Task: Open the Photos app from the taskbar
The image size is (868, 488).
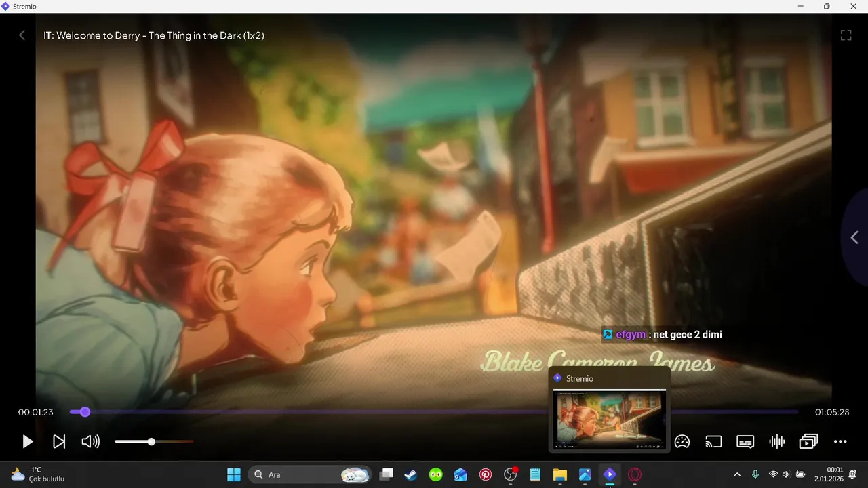Action: point(585,474)
